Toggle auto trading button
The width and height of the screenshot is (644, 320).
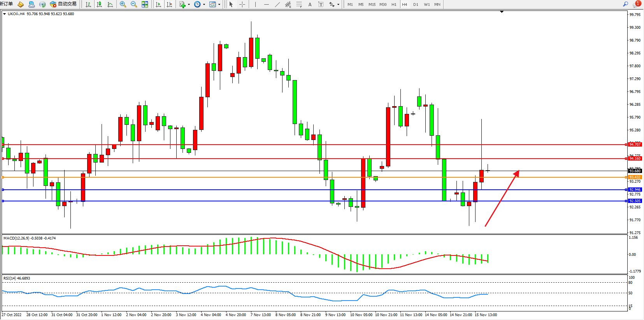[63, 4]
